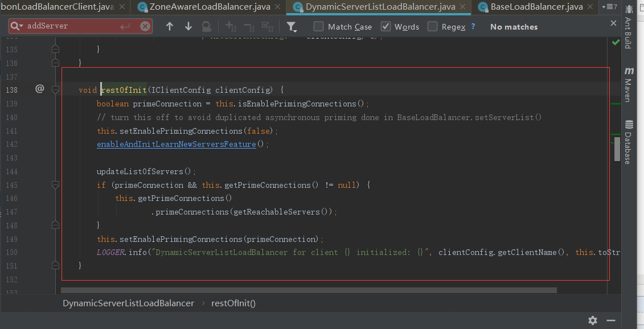Click the new line icon in search field
Viewport: 644px width, 329px height.
click(x=125, y=27)
